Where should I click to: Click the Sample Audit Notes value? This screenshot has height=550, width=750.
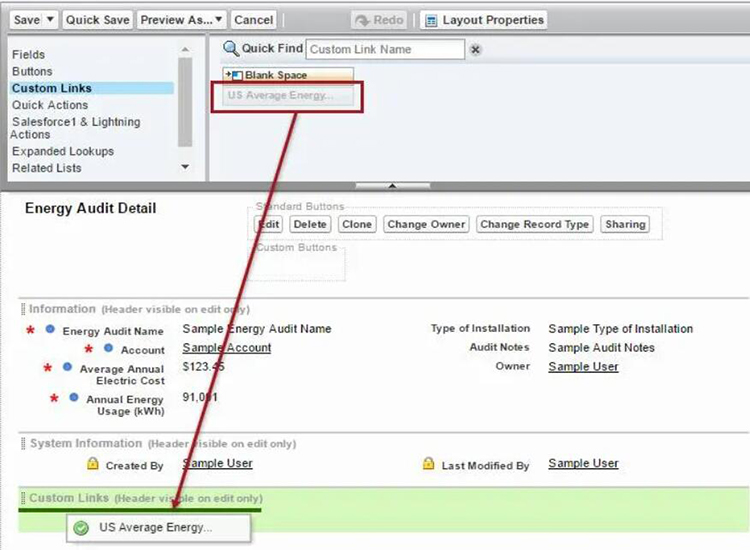pos(601,348)
